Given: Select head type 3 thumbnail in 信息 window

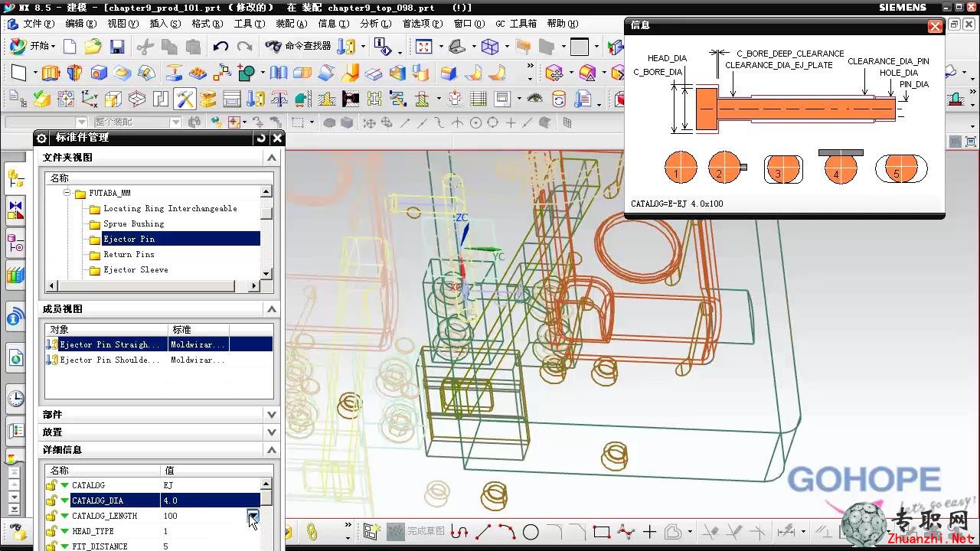Looking at the screenshot, I should [x=782, y=168].
